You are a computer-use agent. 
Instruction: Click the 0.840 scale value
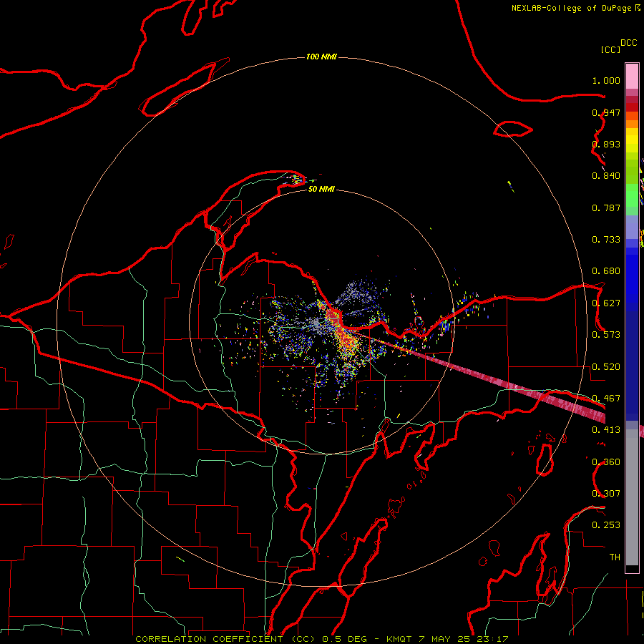point(606,176)
